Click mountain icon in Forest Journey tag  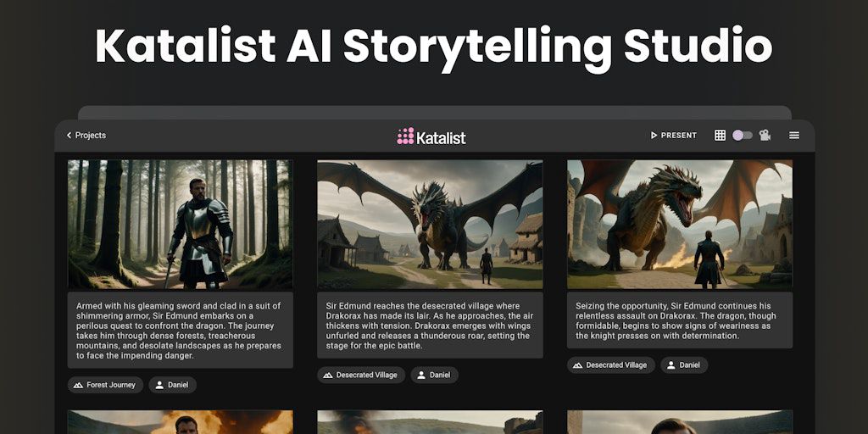[x=78, y=385]
